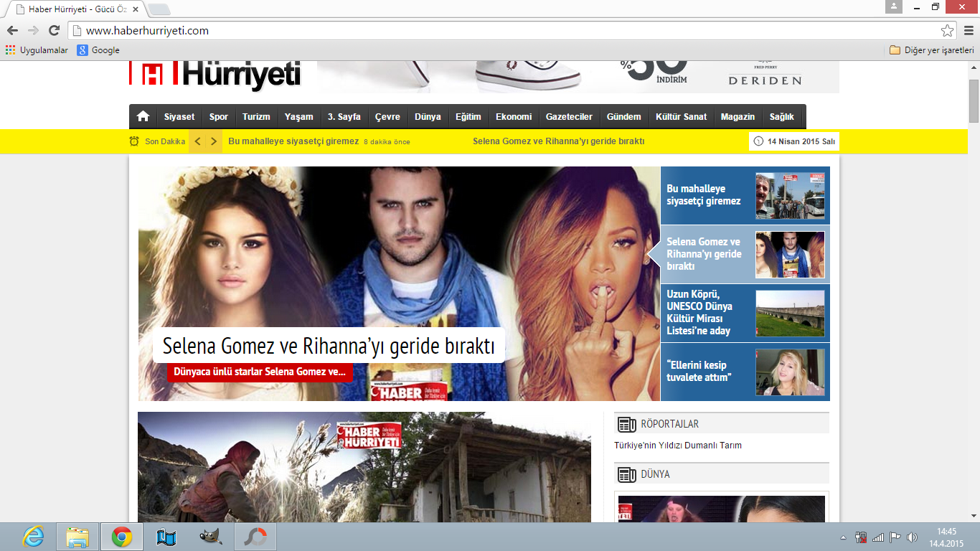Image resolution: width=980 pixels, height=551 pixels.
Task: Open the Türkiye'nin Yıldızı Dumanlı Tarım link
Action: tap(678, 446)
